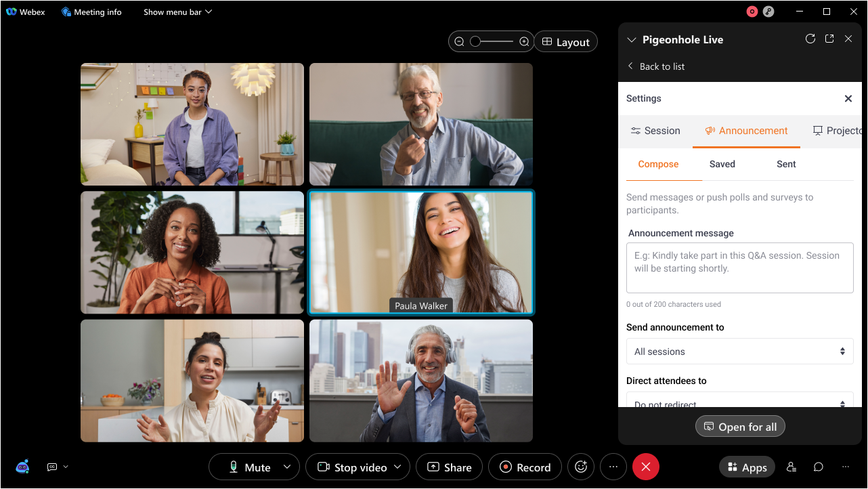This screenshot has height=489, width=868.
Task: Open more options in meeting controls
Action: tap(613, 467)
